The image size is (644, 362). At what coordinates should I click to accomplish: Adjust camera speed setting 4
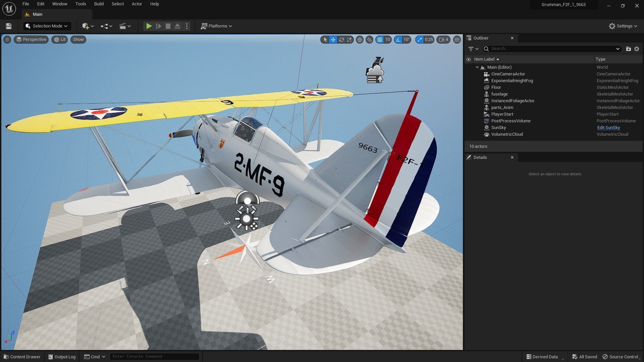coord(444,40)
